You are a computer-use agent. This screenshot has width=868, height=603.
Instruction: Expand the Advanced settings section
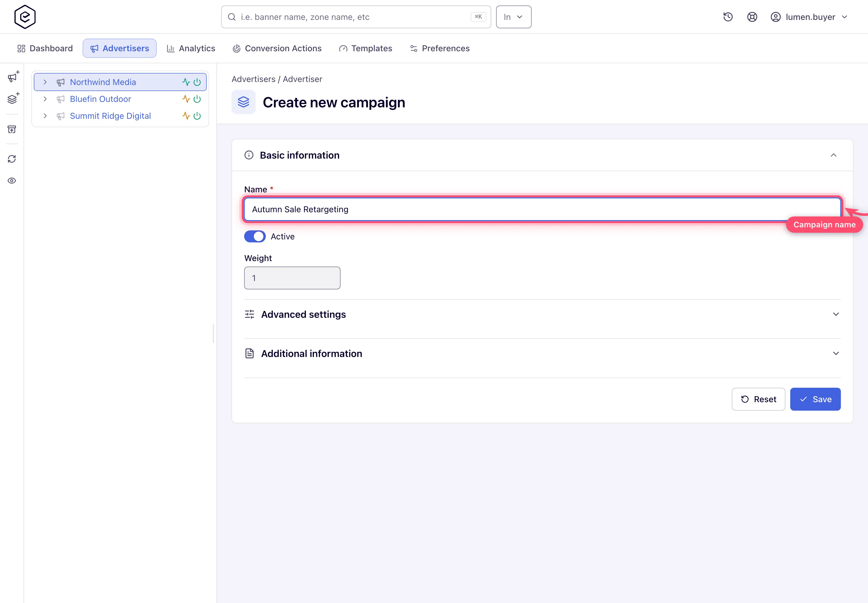pyautogui.click(x=836, y=314)
